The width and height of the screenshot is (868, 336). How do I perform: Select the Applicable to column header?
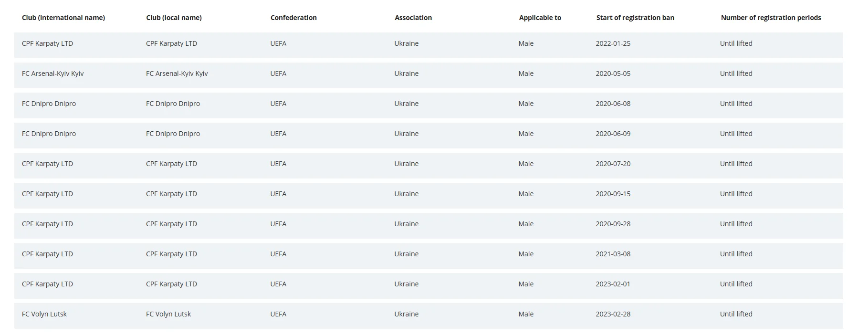(540, 18)
